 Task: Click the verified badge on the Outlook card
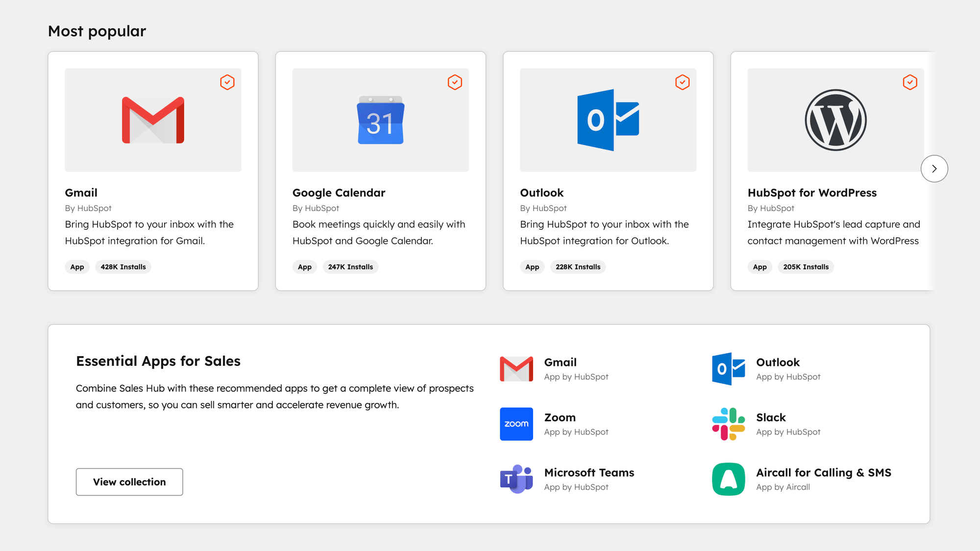point(682,82)
